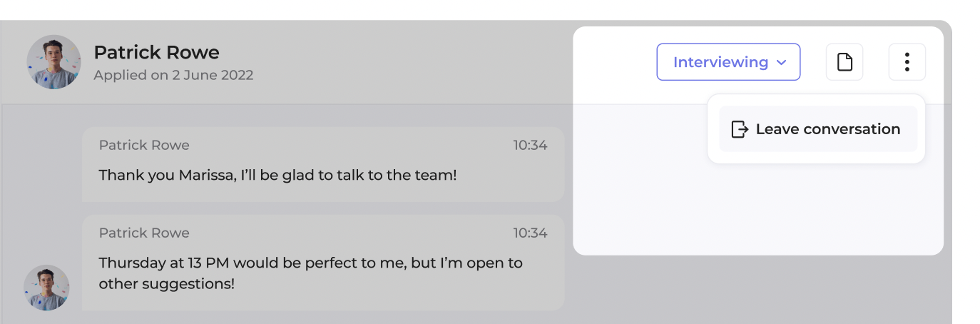Select the "Thursday at 13 PM" message bubble
This screenshot has height=324, width=980.
click(x=322, y=262)
